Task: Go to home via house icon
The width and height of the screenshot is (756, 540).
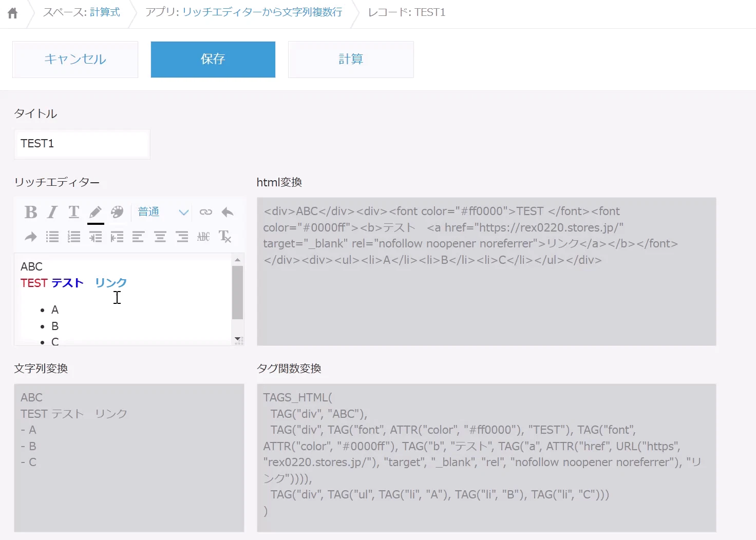Action: coord(13,13)
